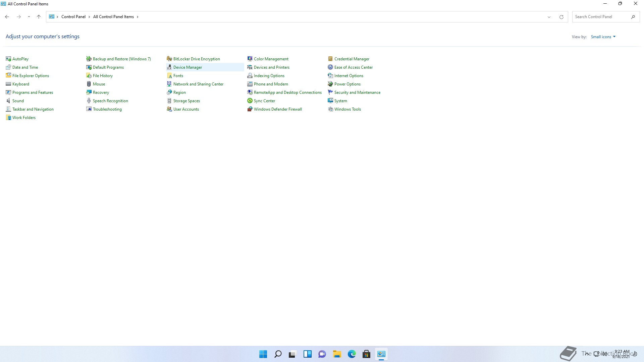This screenshot has width=644, height=362.
Task: Open the BitLocker Drive Encryption icon
Action: 169,59
